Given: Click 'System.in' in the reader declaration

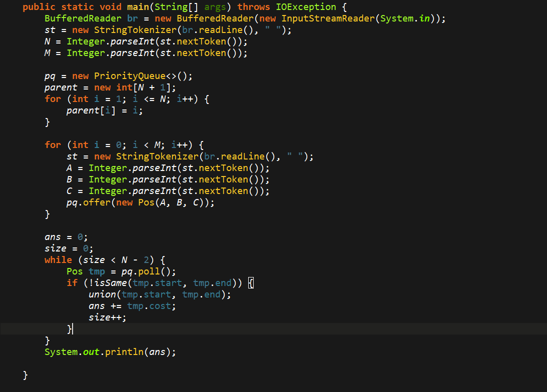Looking at the screenshot, I should click(405, 18).
